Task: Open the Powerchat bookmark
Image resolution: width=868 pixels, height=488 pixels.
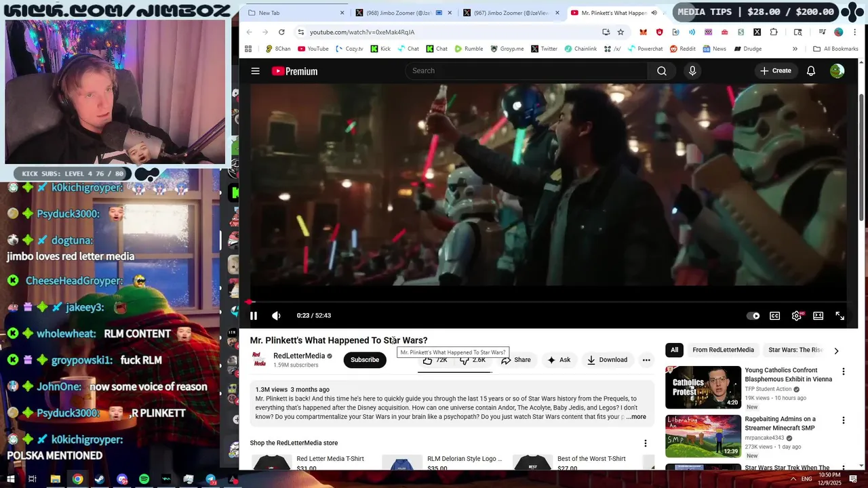Action: 645,49
